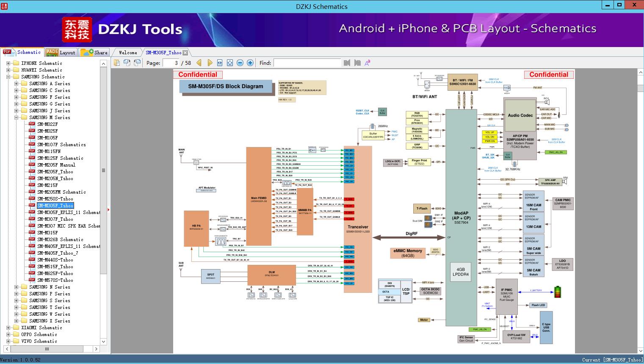Expand the HUAWEI Schematic node

click(8, 70)
